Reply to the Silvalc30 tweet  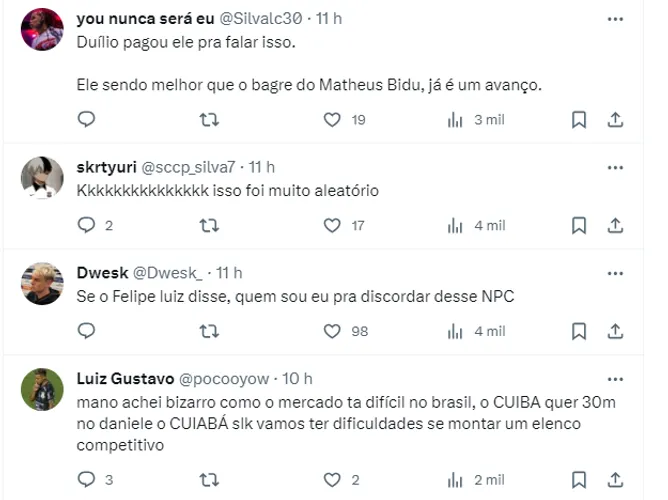click(x=87, y=120)
